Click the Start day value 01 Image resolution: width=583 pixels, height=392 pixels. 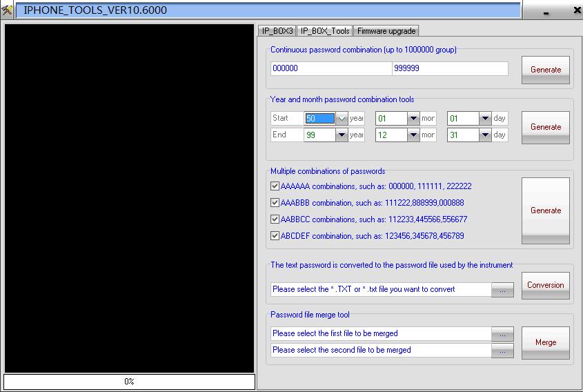(x=463, y=119)
